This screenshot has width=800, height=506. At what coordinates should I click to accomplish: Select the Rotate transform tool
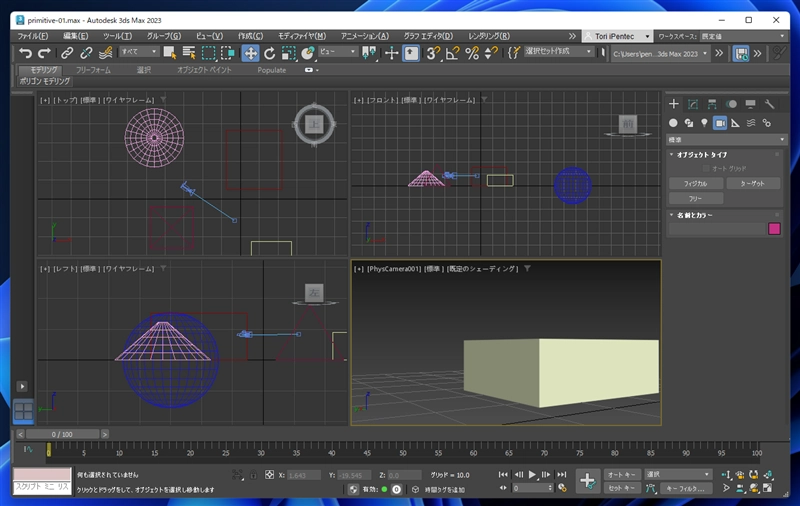(x=269, y=53)
